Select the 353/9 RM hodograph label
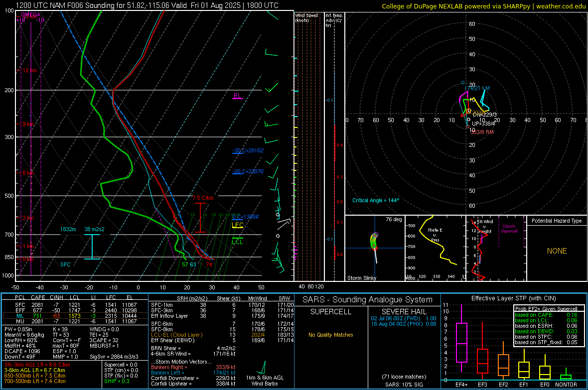588x390 pixels. 482,132
